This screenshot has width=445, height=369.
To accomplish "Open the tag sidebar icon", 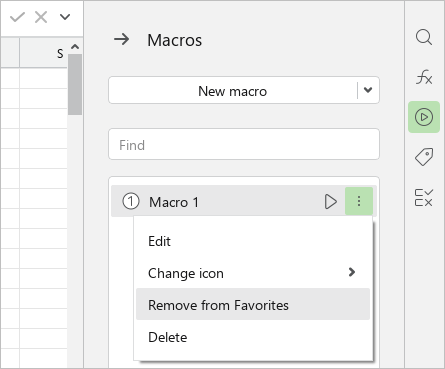I will pos(424,157).
